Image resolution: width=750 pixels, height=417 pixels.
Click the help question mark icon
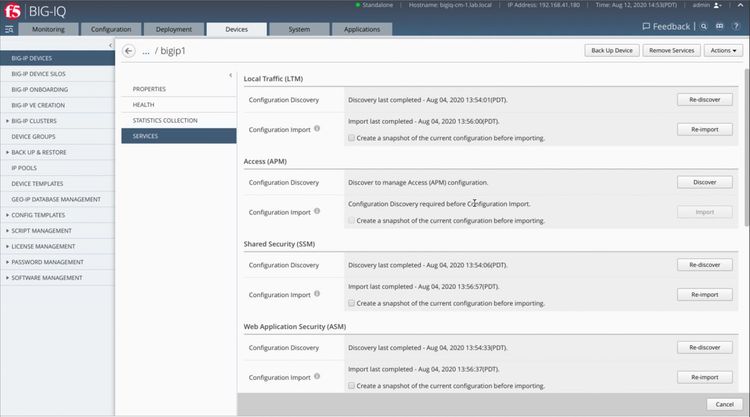[736, 27]
